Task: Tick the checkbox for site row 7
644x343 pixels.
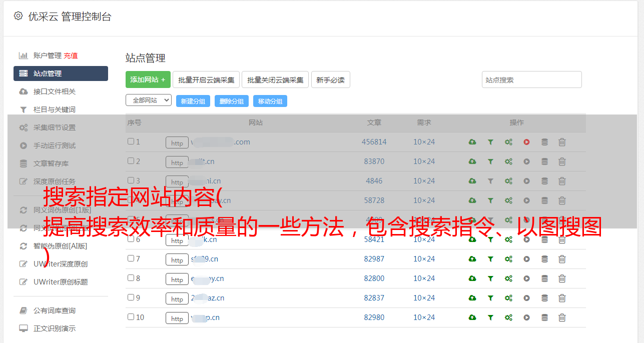Action: click(131, 258)
